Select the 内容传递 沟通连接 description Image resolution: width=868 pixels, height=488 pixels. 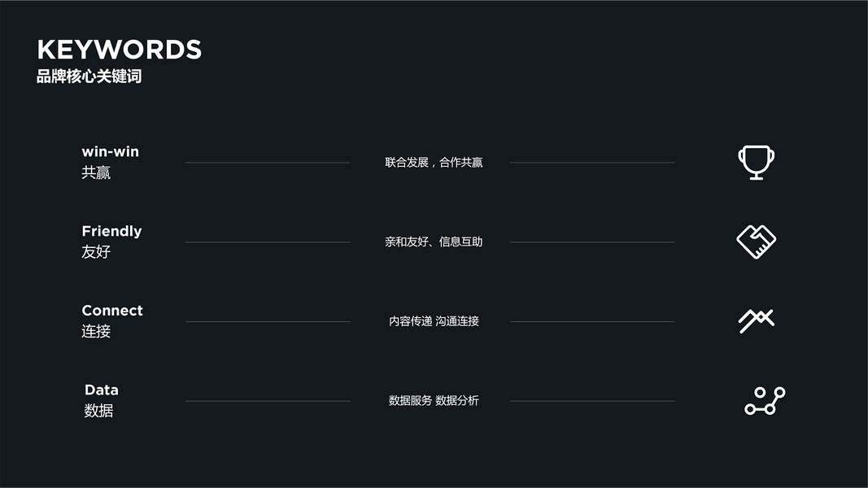(434, 321)
